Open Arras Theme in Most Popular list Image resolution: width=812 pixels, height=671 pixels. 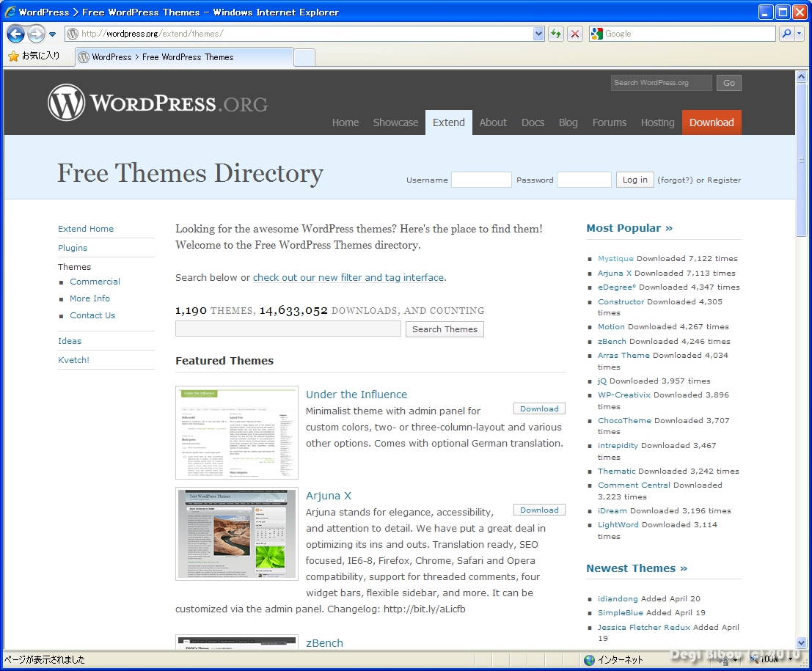pyautogui.click(x=623, y=356)
